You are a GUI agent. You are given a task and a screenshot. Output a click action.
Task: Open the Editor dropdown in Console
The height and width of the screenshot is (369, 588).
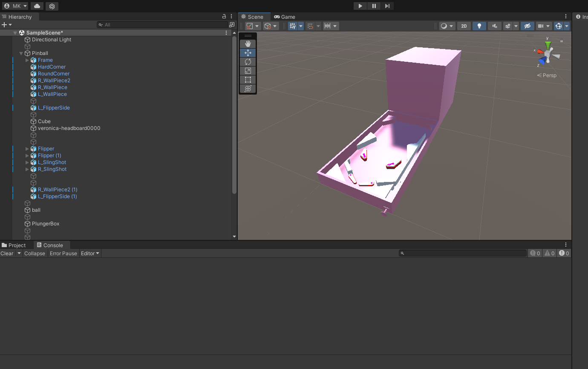90,253
